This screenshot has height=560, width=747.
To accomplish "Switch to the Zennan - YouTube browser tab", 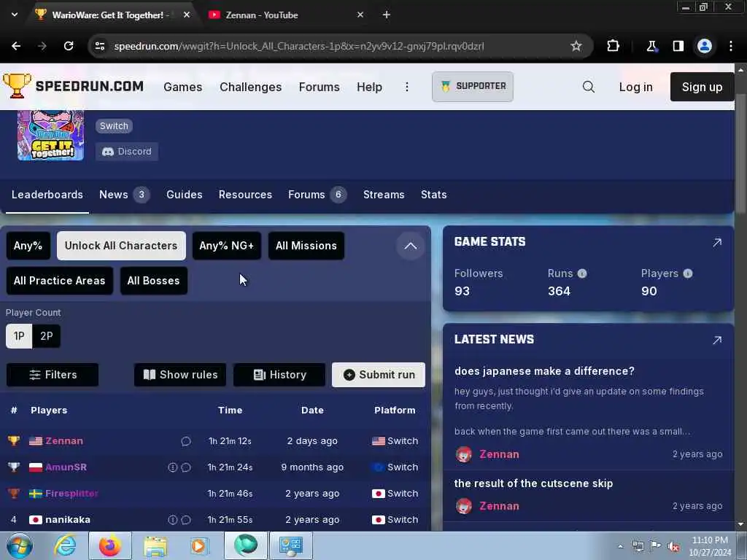I will click(x=286, y=15).
